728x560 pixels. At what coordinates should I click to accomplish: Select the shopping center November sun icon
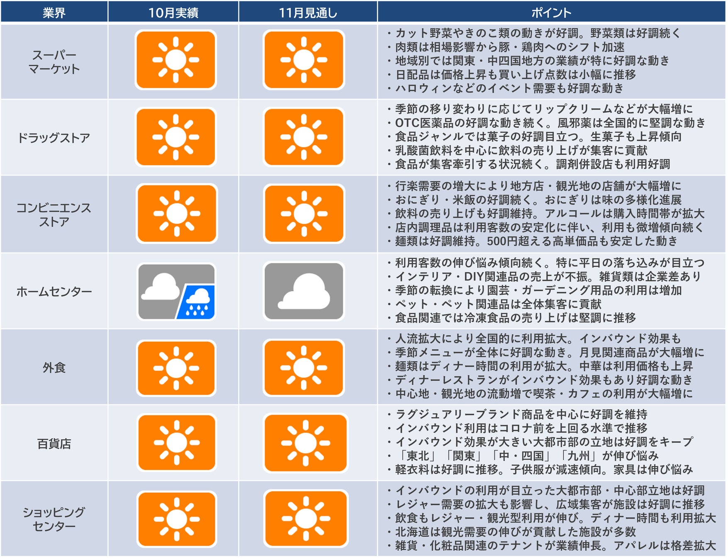pyautogui.click(x=306, y=519)
